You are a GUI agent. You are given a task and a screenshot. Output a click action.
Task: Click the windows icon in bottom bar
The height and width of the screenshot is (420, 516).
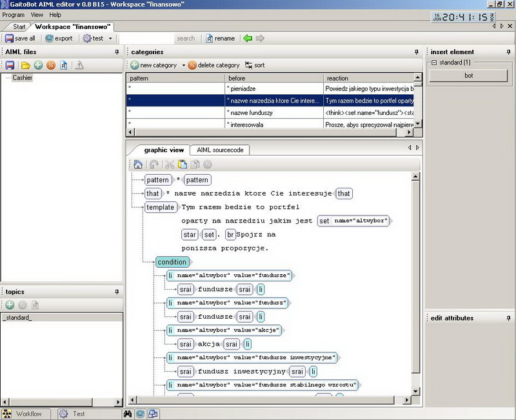(153, 414)
